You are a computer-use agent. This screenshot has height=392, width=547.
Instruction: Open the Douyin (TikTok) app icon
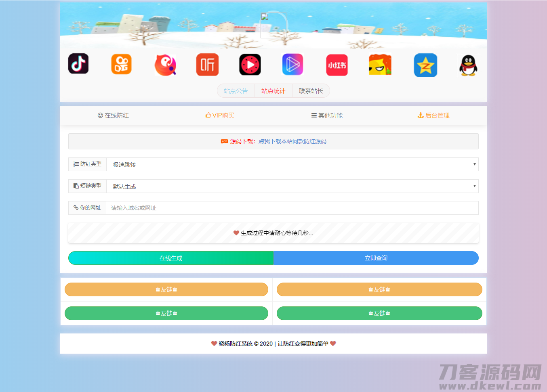[78, 64]
